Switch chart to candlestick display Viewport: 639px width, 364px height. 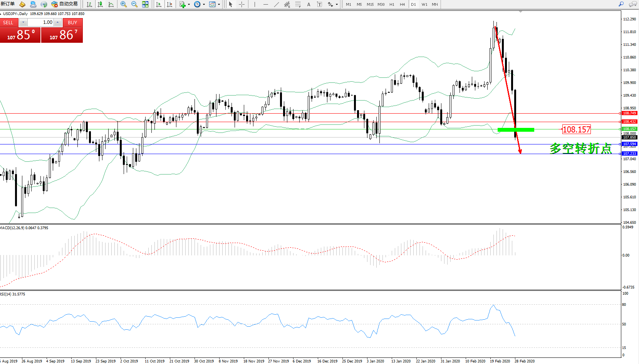[100, 4]
